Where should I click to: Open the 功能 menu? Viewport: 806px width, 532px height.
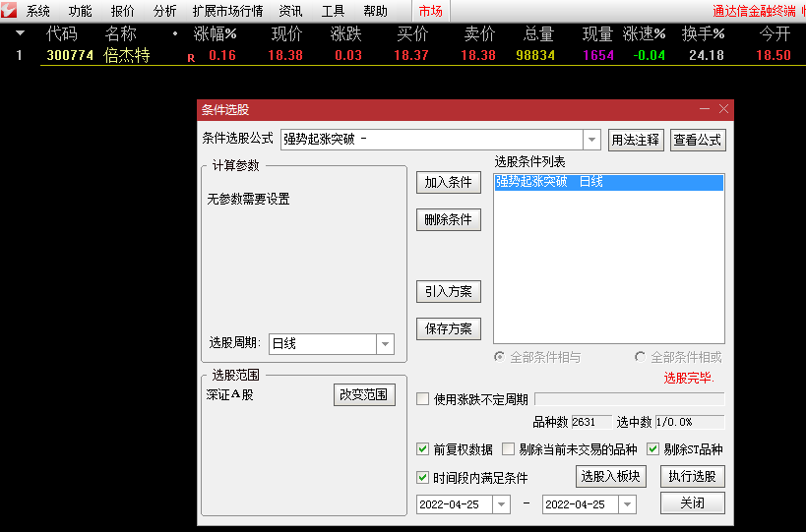(80, 11)
